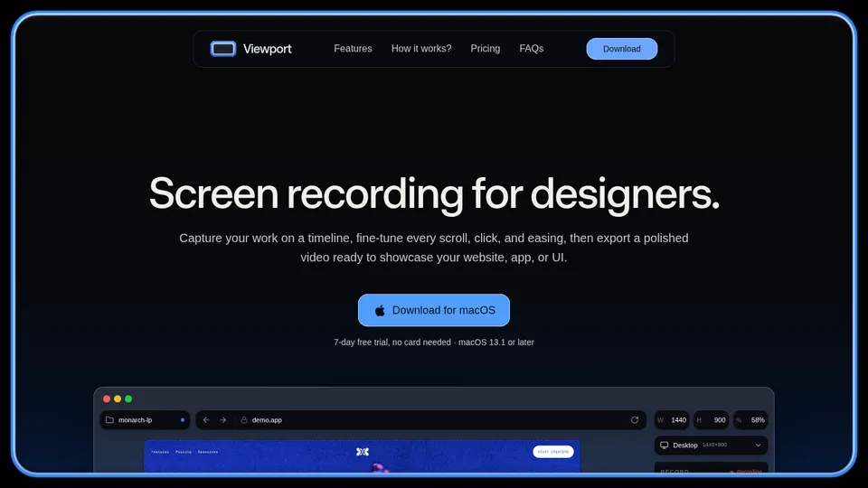Click the demo.app address field
Viewport: 868px width, 488px height.
point(420,420)
